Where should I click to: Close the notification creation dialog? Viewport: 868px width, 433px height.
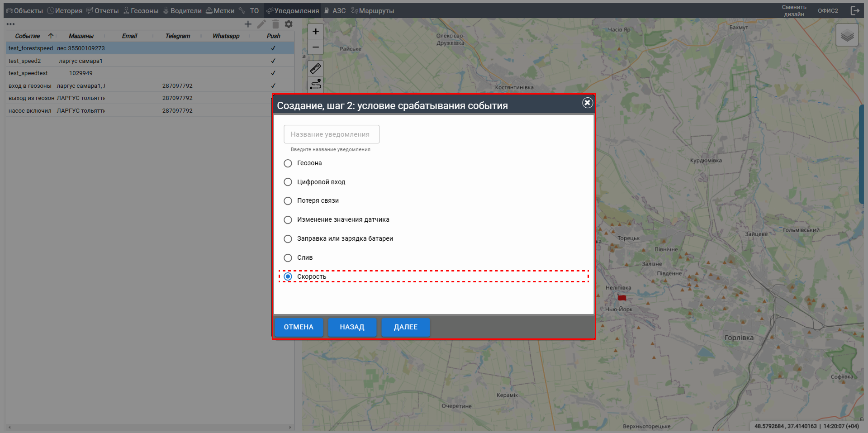587,103
